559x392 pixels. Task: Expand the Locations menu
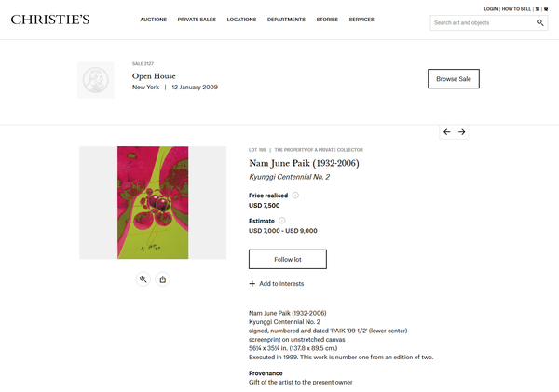(x=241, y=20)
